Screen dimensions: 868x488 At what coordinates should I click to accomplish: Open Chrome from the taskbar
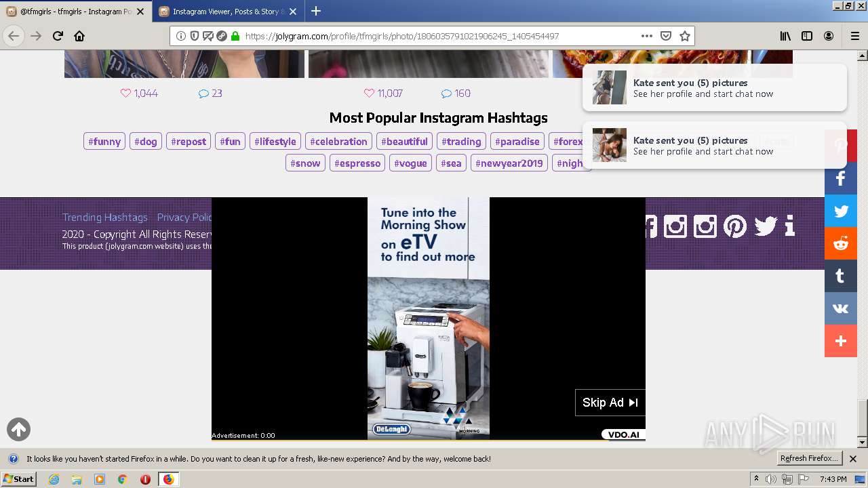[122, 479]
